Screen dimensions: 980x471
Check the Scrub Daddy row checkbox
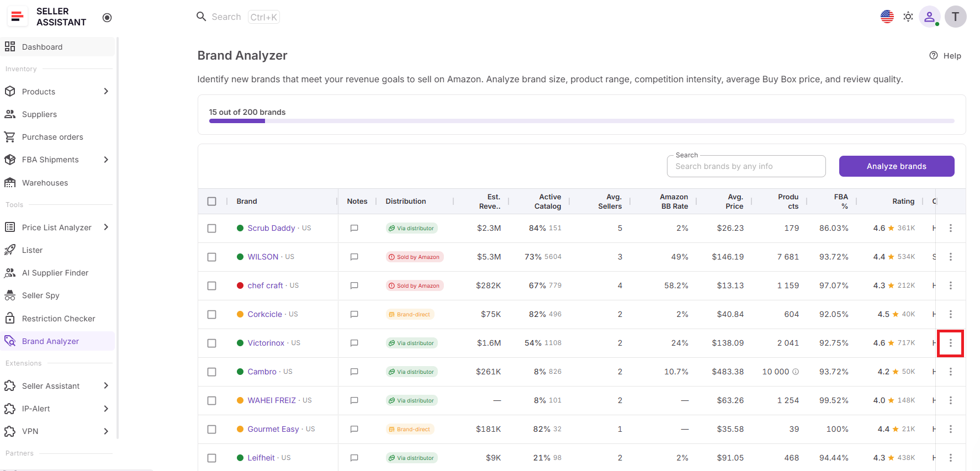click(211, 228)
